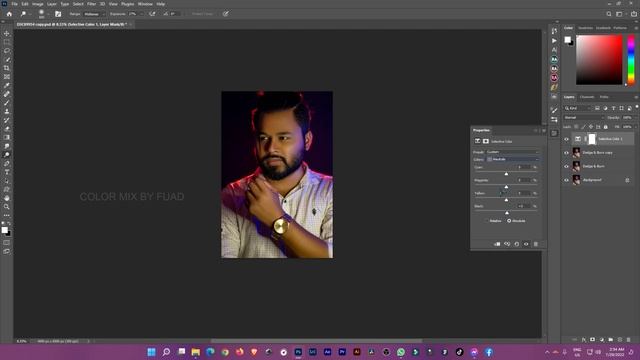Open the Window menu
The height and width of the screenshot is (360, 640).
[x=145, y=4]
